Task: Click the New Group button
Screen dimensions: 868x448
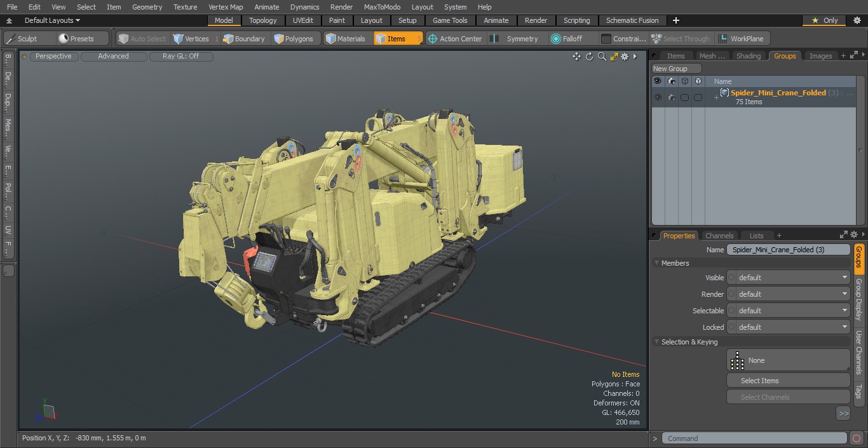Action: pos(677,69)
